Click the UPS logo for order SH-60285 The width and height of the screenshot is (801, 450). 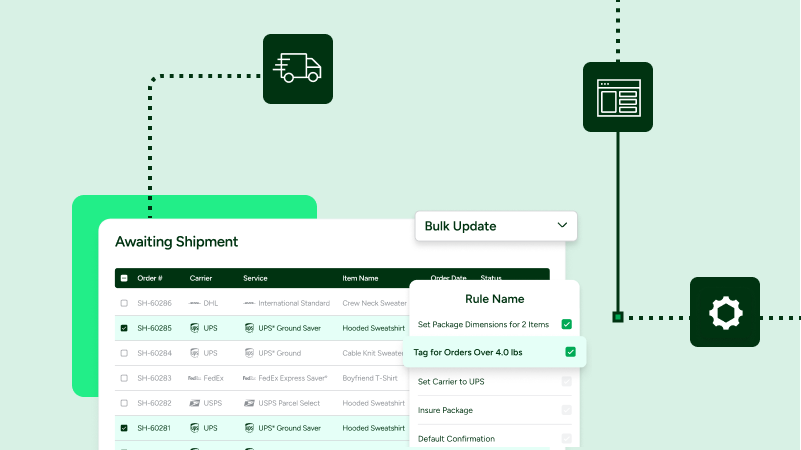tap(194, 328)
